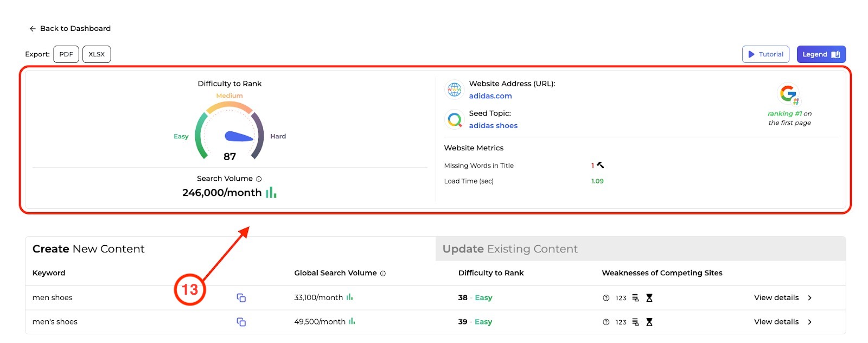The height and width of the screenshot is (343, 868).
Task: Click the Search Volume info icon
Action: [259, 179]
